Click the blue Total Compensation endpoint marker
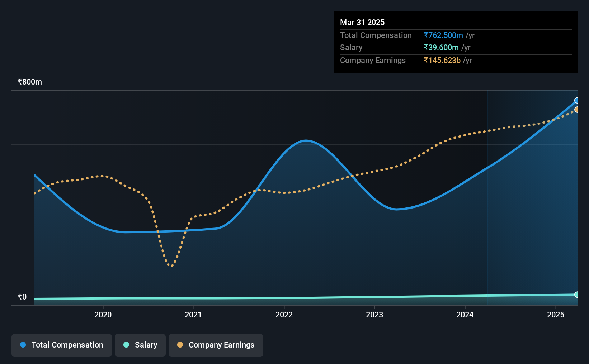The height and width of the screenshot is (364, 589). coord(577,100)
